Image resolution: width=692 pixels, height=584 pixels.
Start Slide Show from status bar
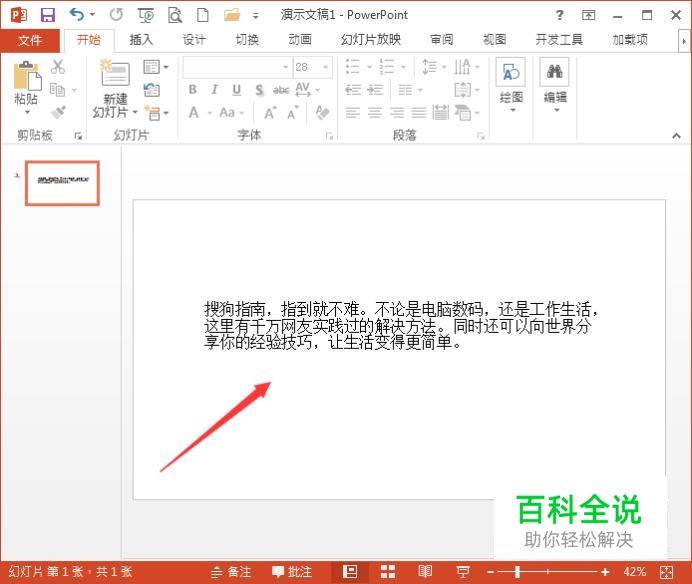(463, 572)
